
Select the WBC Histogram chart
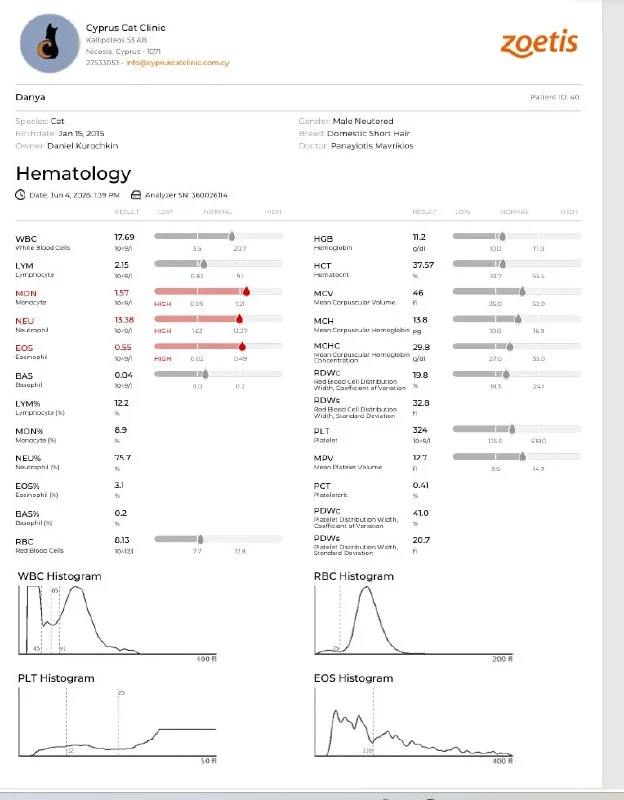coord(117,620)
